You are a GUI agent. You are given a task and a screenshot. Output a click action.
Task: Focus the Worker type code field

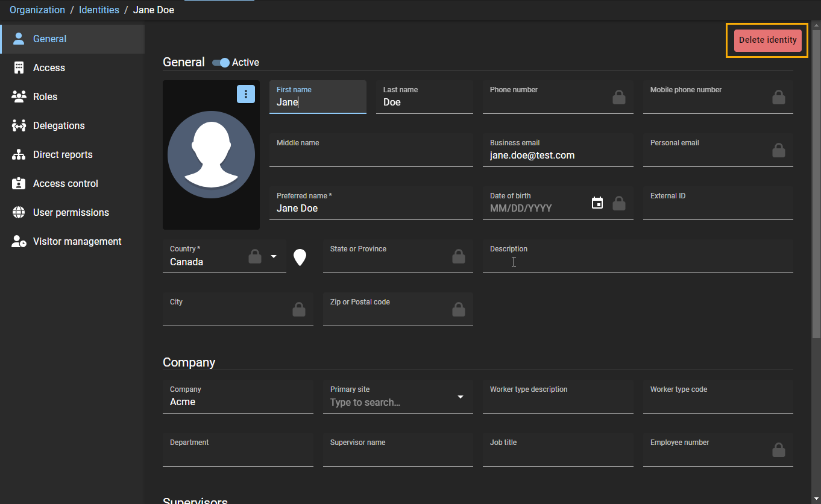[718, 397]
